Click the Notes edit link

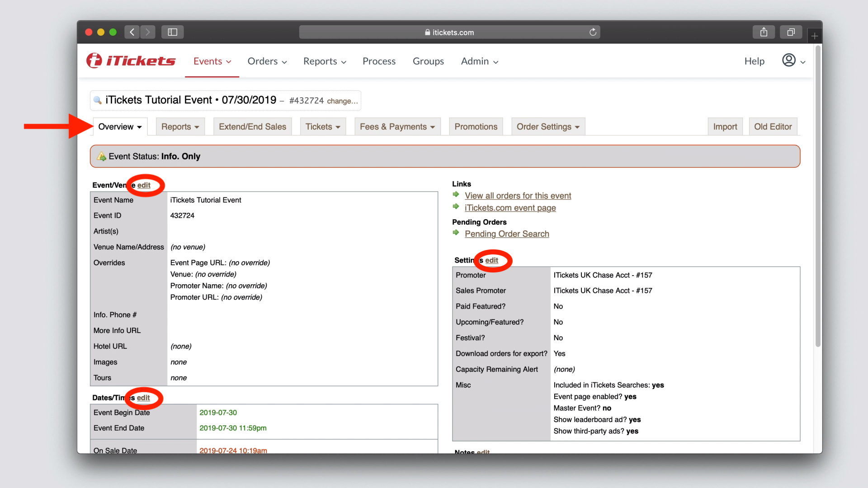pos(483,451)
